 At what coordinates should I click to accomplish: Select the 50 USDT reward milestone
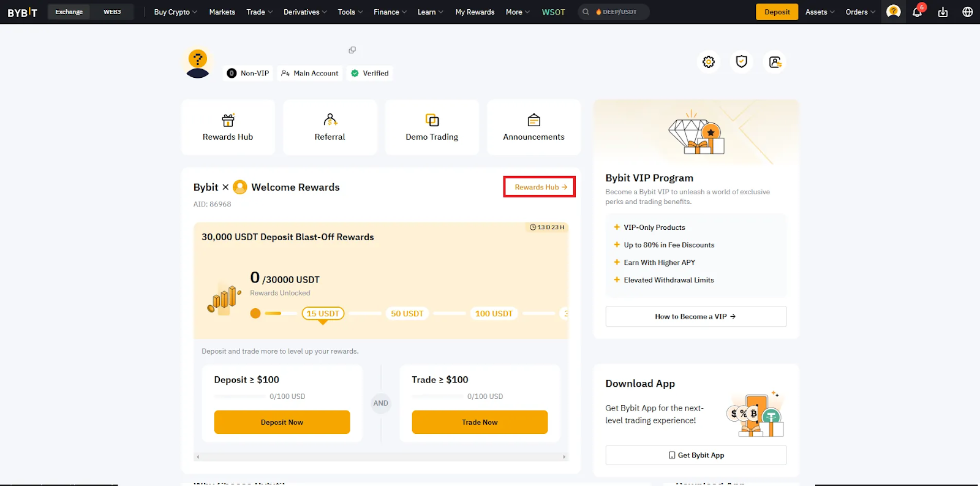[407, 313]
